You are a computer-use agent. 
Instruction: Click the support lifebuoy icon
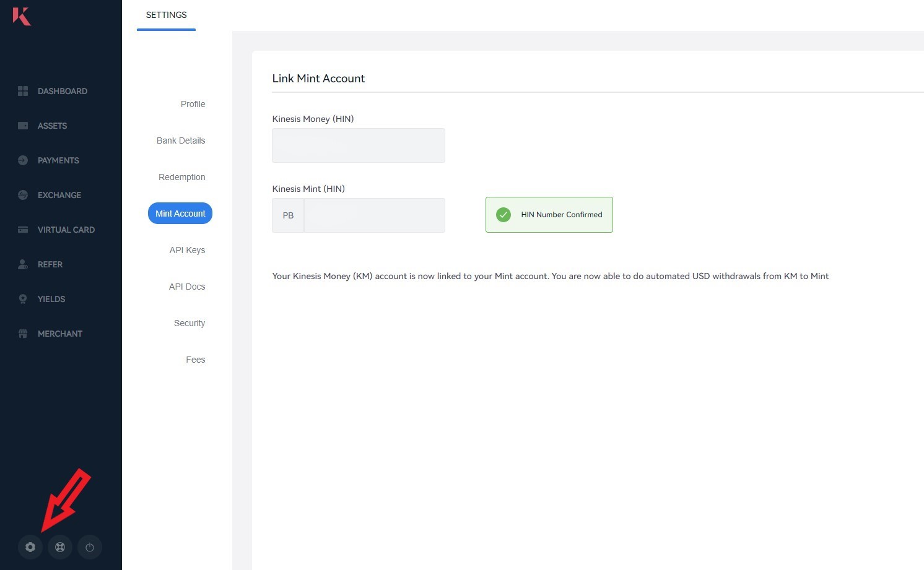(60, 547)
